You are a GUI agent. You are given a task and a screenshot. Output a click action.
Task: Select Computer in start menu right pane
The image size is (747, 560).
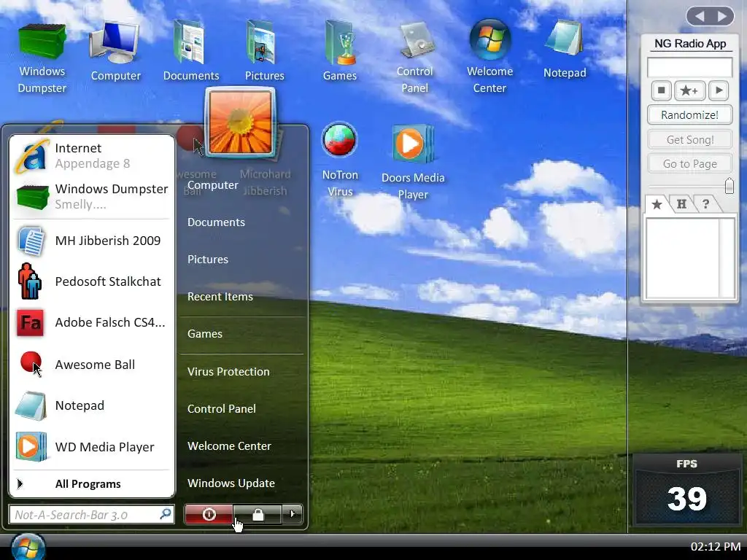212,185
